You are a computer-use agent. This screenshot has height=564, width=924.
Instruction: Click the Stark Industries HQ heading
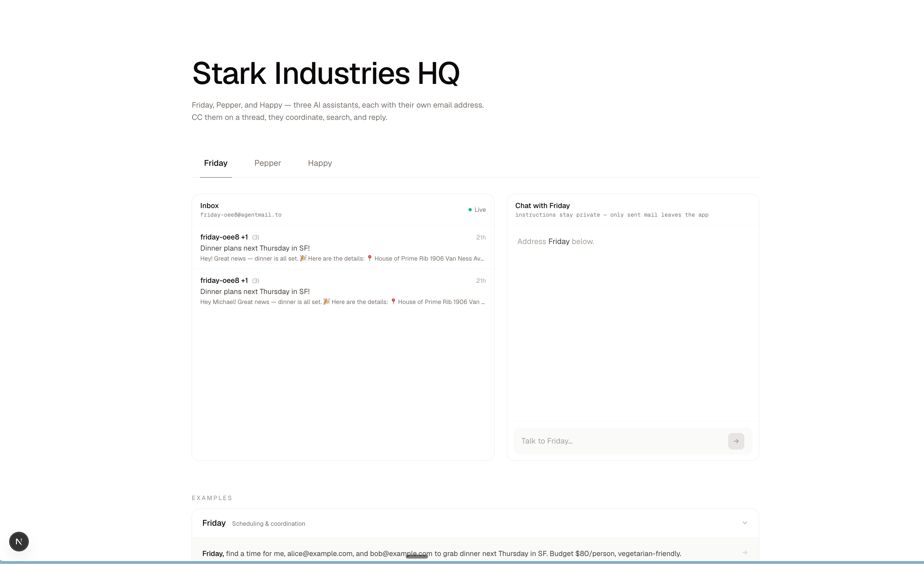coord(326,73)
